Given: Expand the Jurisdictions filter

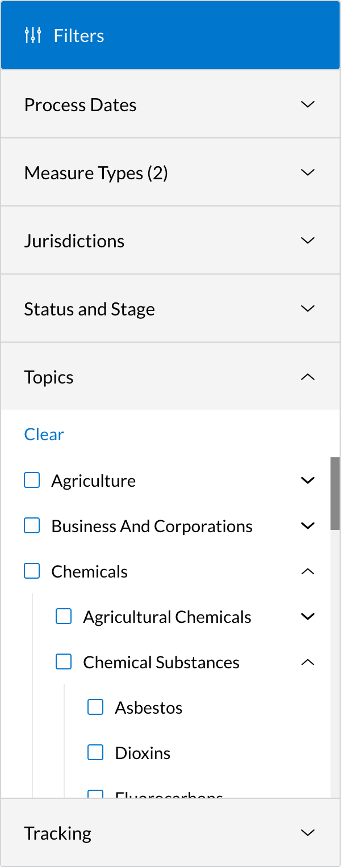Looking at the screenshot, I should coord(307,241).
